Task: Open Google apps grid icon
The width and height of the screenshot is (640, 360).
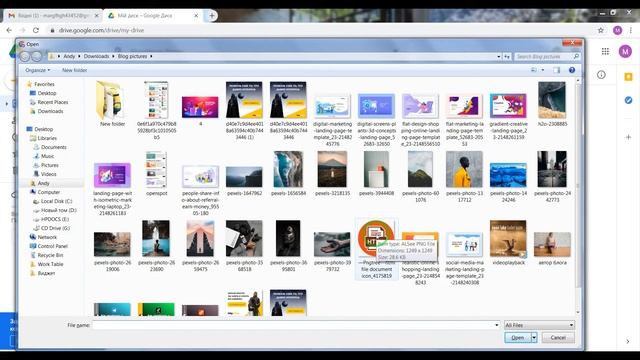Action: 605,51
